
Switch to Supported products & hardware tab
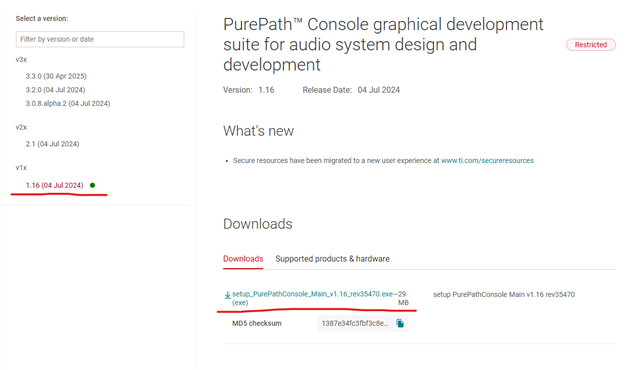332,259
